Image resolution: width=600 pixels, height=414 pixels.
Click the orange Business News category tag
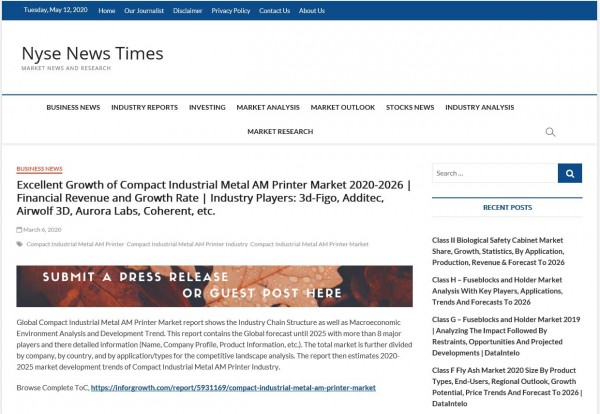pos(39,169)
